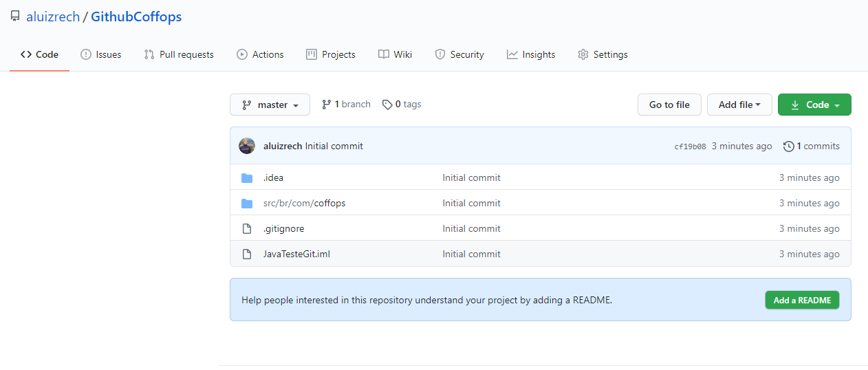
Task: Click the Add a README button
Action: coord(802,300)
